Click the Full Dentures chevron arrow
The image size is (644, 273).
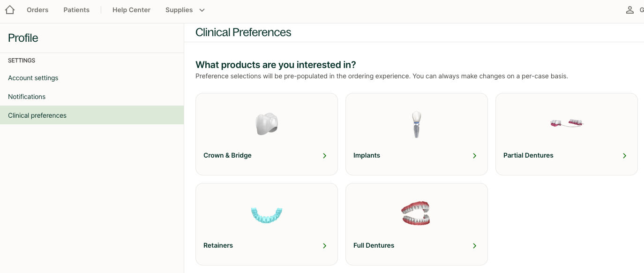coord(474,246)
